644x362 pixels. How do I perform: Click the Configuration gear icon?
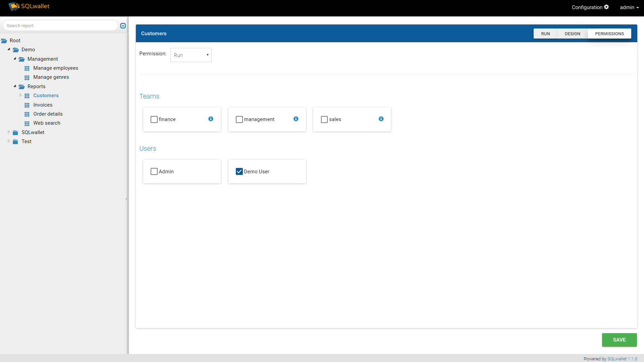[x=606, y=7]
